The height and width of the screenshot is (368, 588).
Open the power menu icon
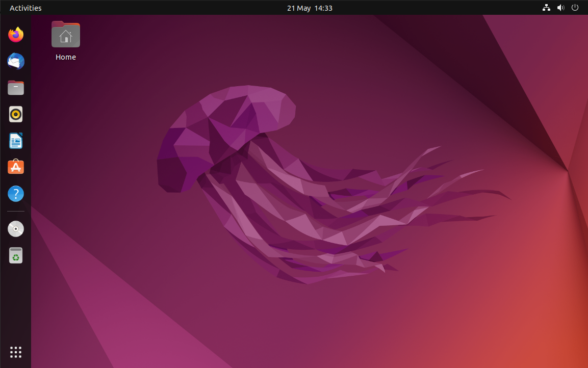point(575,8)
